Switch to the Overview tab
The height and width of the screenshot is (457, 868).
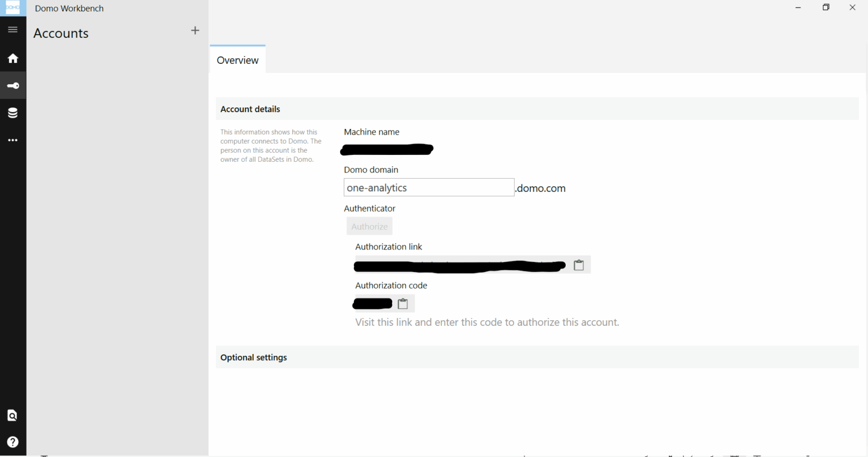[237, 60]
